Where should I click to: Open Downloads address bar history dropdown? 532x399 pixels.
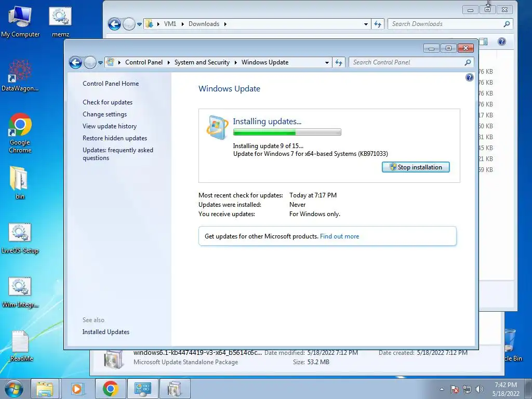366,24
